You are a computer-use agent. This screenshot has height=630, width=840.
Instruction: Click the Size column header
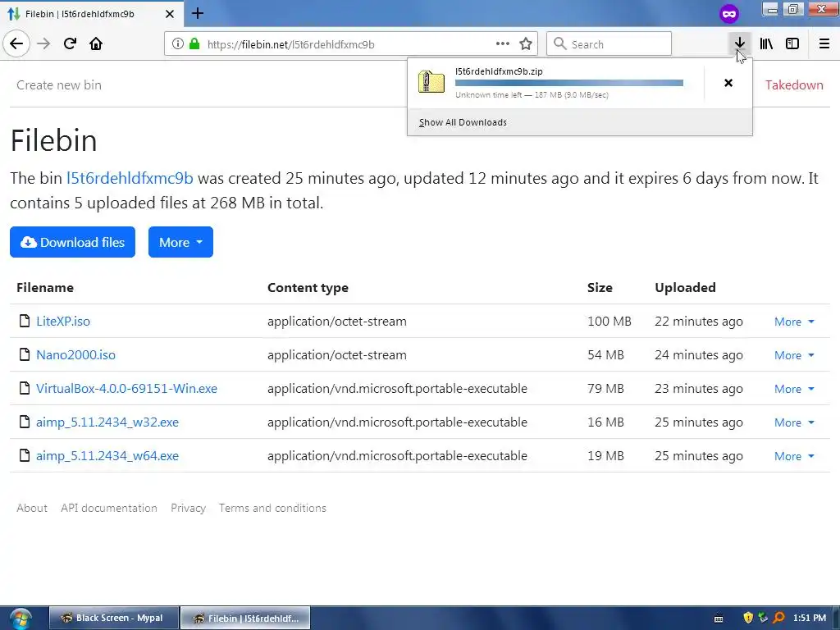pyautogui.click(x=600, y=288)
